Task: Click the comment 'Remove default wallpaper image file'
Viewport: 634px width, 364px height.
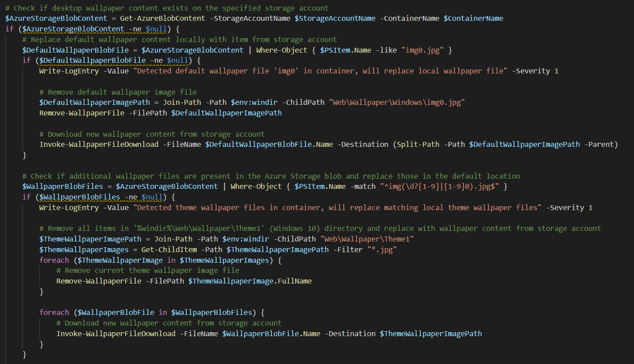Action: coord(118,92)
